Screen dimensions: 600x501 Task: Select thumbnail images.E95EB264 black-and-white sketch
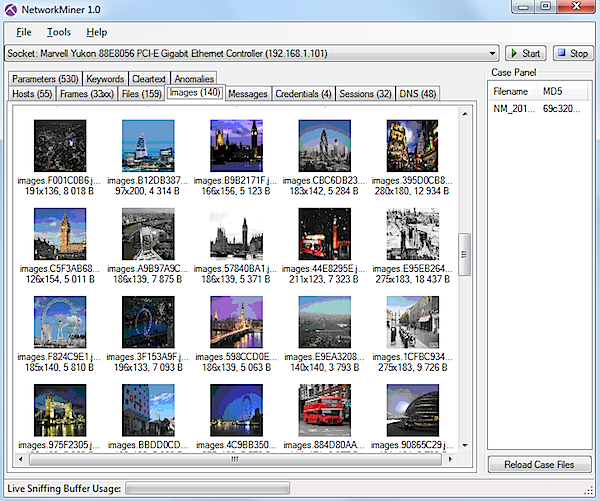[412, 234]
